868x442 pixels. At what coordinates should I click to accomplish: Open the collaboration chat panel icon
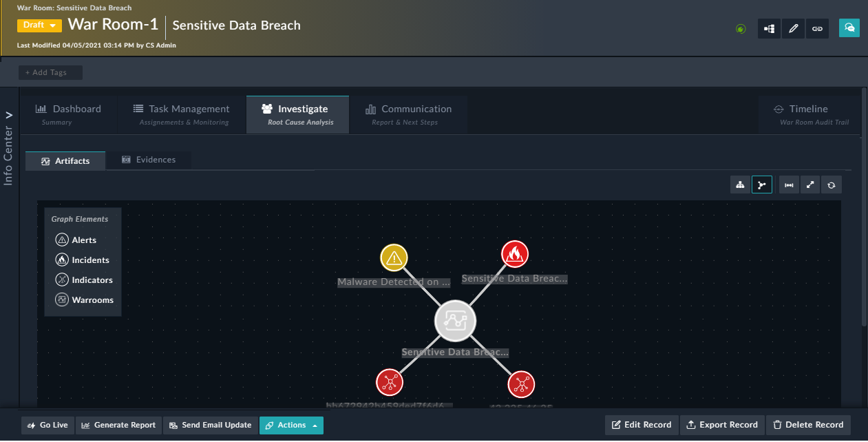coord(849,28)
